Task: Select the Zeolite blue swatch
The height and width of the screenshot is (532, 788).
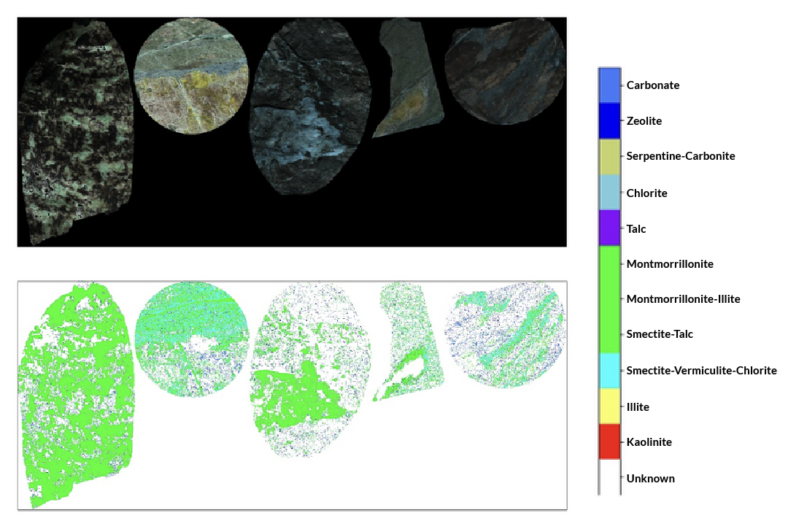Action: [x=609, y=121]
